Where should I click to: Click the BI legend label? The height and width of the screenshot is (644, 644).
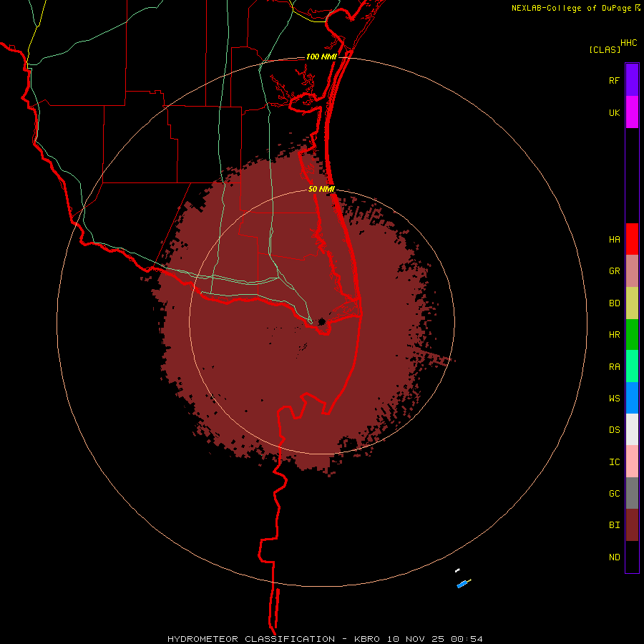[x=614, y=525]
